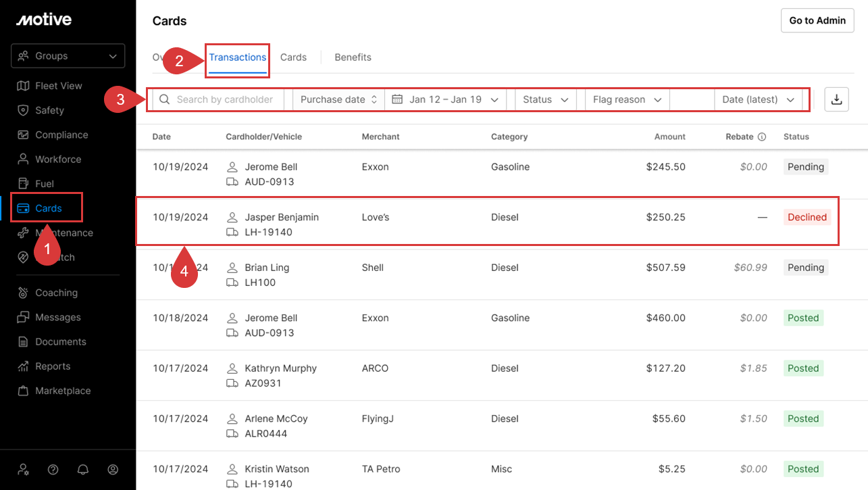Click the Shell merchant cell
Screen dimensions: 868x490
(x=373, y=268)
